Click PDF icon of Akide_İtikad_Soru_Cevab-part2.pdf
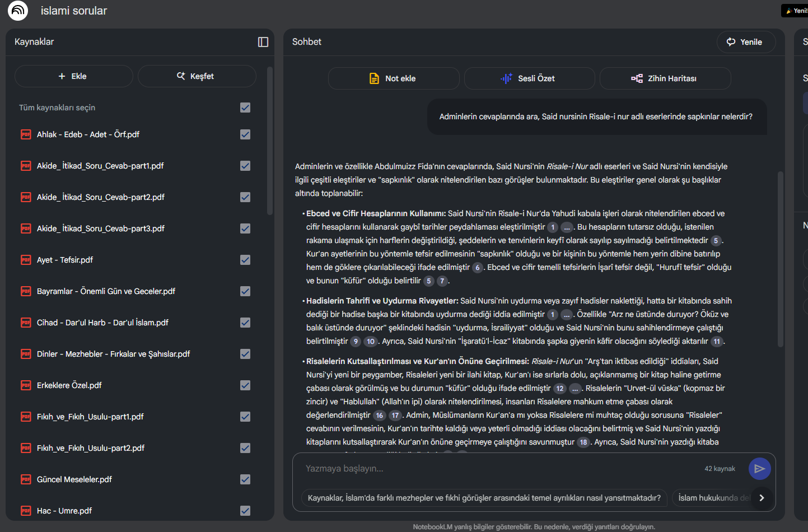The height and width of the screenshot is (532, 808). click(26, 197)
